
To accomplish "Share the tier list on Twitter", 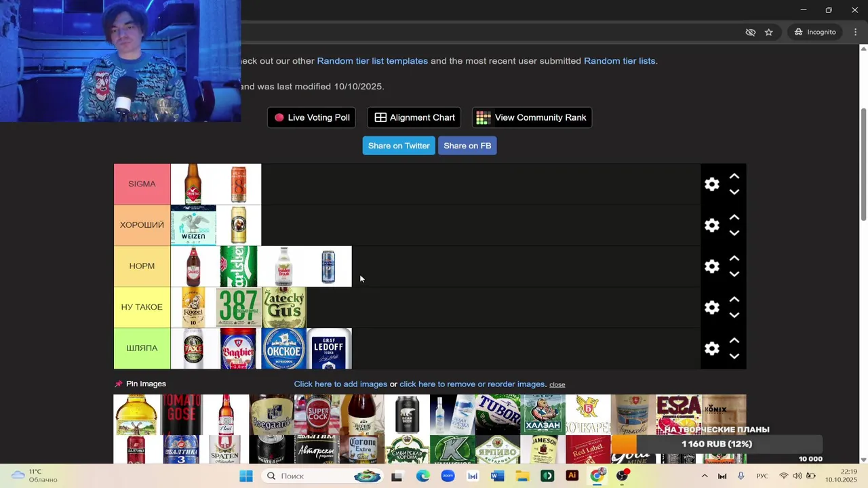I will click(x=399, y=146).
